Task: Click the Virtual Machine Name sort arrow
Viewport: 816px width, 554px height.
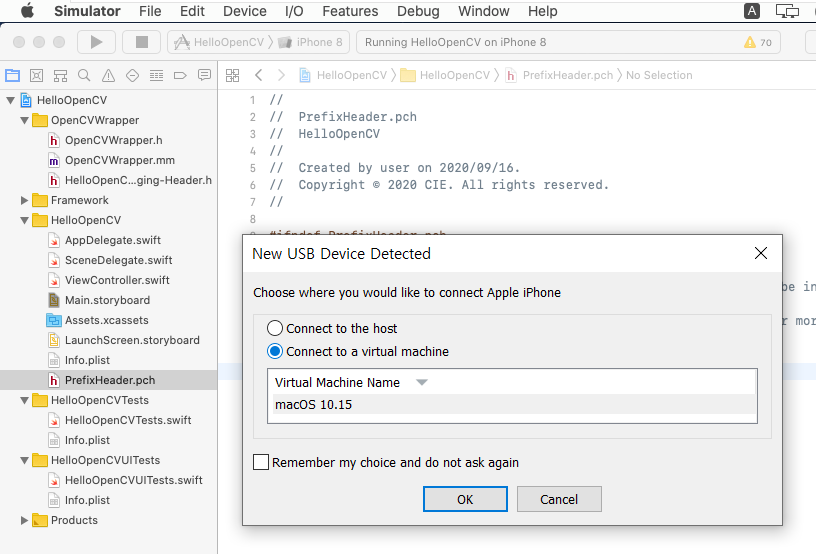Action: [422, 382]
